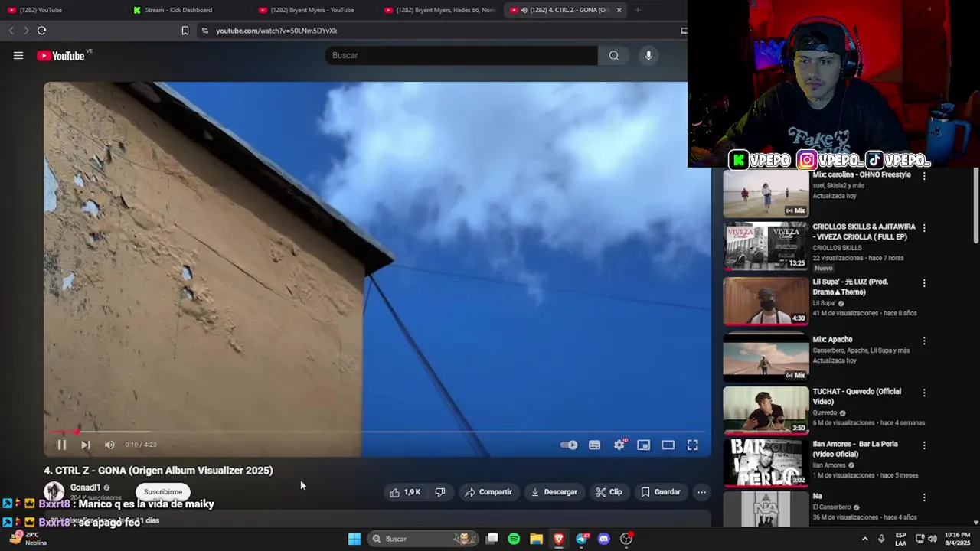Open the Windows Start menu
The width and height of the screenshot is (980, 551).
[354, 539]
